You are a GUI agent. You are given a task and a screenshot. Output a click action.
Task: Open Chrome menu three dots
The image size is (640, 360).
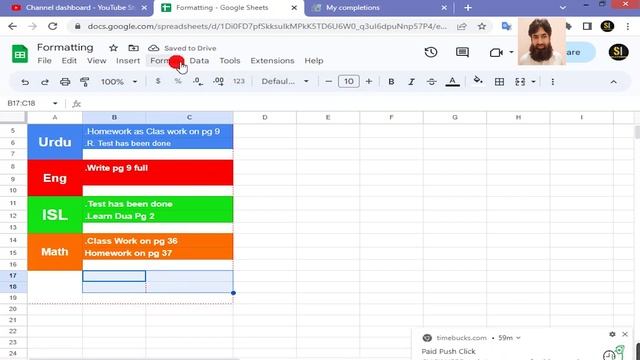coord(628,26)
